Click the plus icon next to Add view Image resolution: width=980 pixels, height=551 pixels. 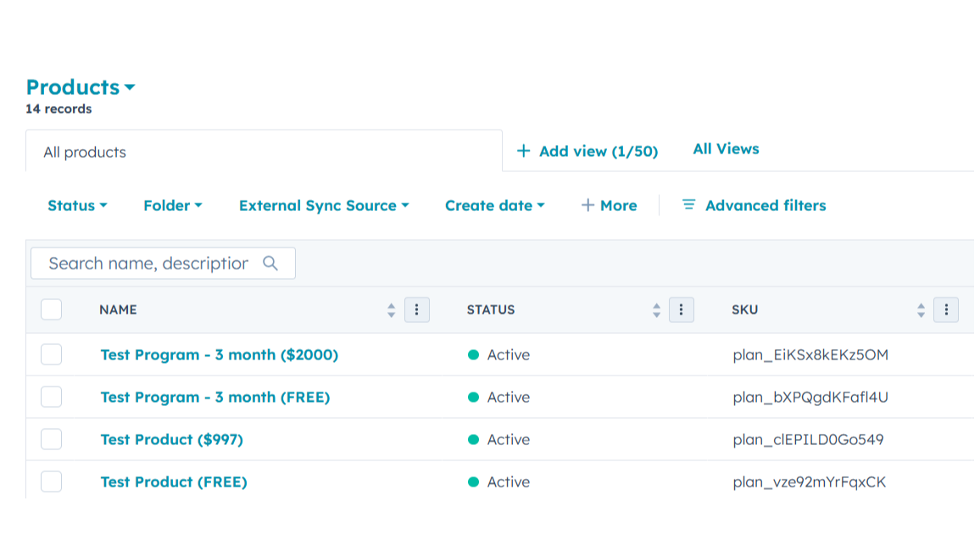click(523, 150)
